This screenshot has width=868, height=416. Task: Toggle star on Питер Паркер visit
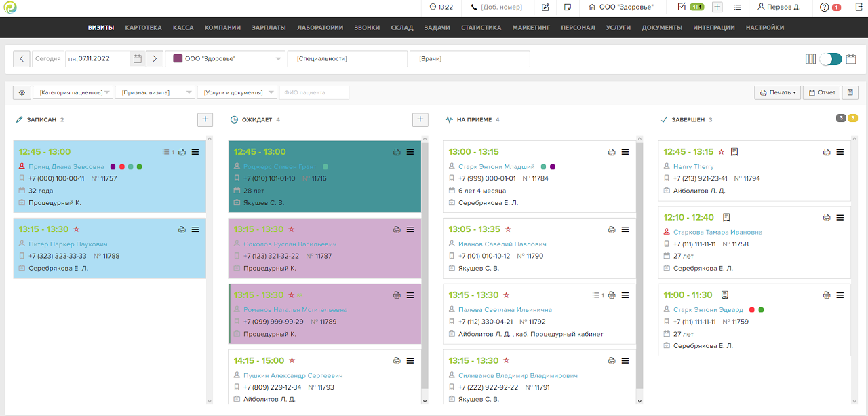coord(76,229)
